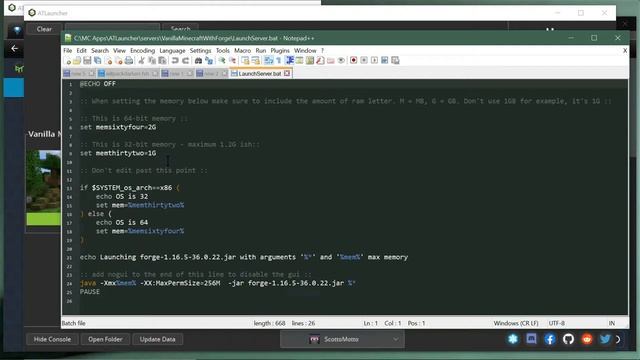Open the Twitter icon in ATLauncher
This screenshot has height=360, width=640.
(x=605, y=339)
